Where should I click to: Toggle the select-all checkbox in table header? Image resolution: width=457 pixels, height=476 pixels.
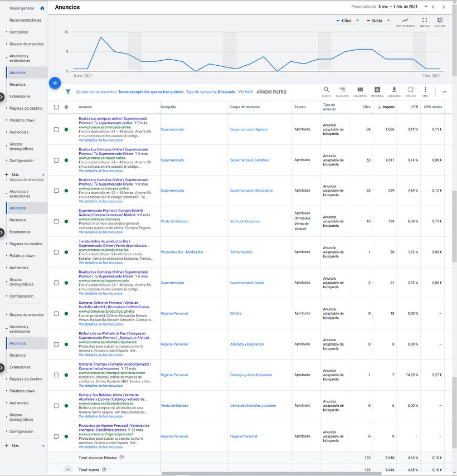click(56, 107)
